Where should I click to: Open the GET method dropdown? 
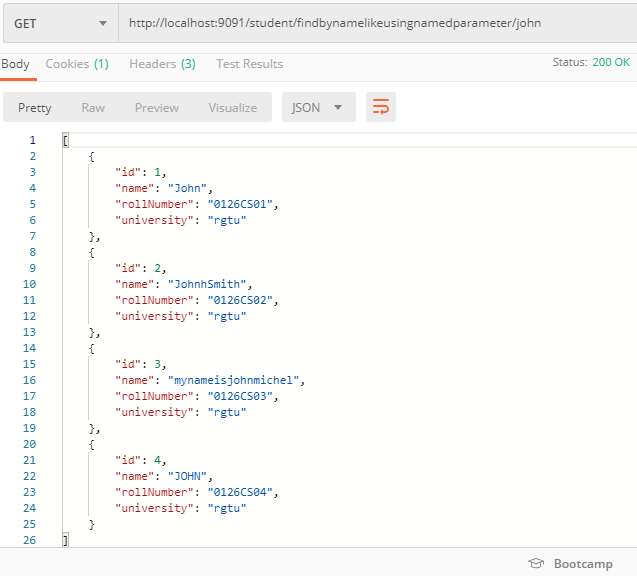pos(59,23)
